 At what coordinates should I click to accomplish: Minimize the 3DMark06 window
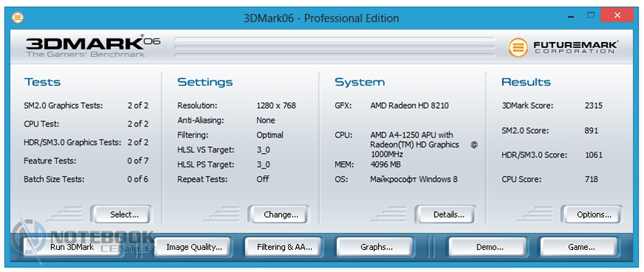click(x=571, y=17)
